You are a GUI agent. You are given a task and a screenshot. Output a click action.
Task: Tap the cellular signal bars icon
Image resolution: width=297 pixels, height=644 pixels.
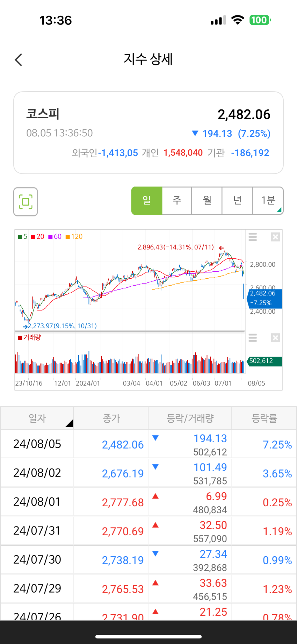(218, 20)
